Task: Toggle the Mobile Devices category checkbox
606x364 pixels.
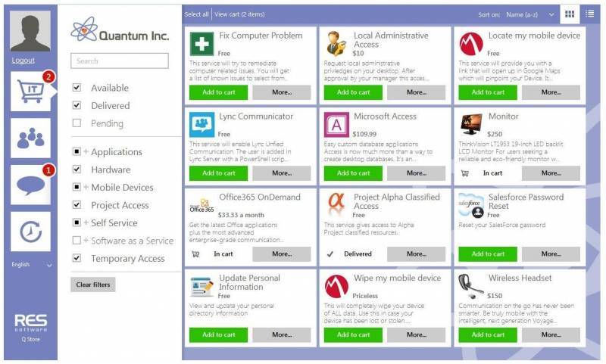Action: 77,187
